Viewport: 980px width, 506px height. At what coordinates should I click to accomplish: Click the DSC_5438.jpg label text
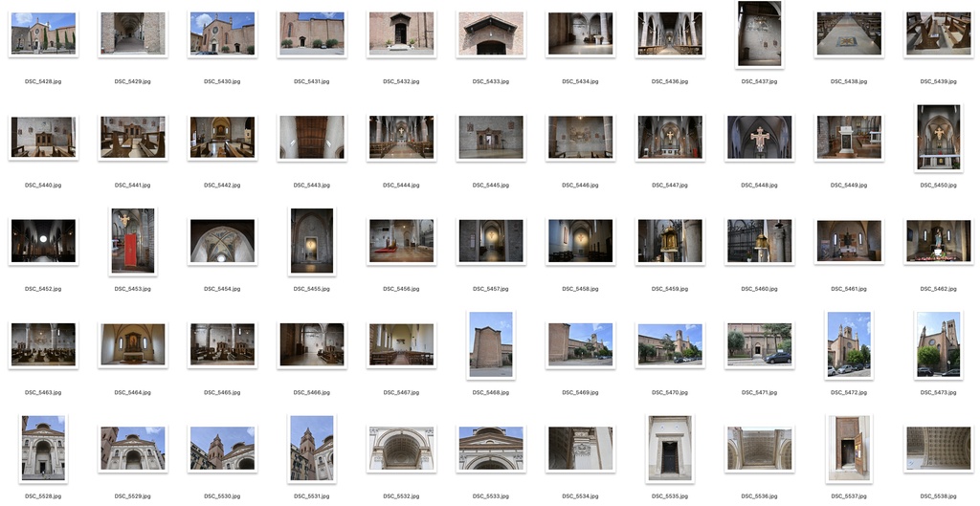point(849,82)
